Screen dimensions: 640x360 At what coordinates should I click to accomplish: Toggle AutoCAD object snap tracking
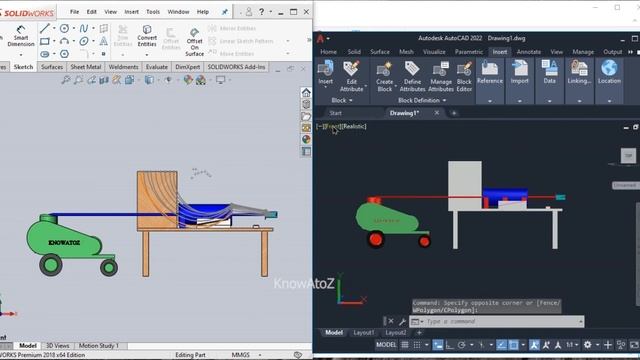point(501,345)
